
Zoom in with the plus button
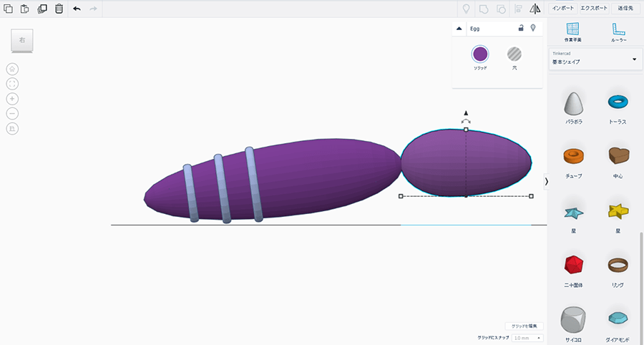tap(12, 99)
